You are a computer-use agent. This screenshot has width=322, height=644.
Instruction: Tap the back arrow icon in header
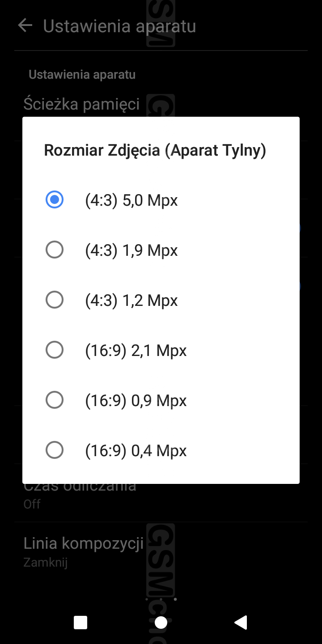tap(25, 26)
